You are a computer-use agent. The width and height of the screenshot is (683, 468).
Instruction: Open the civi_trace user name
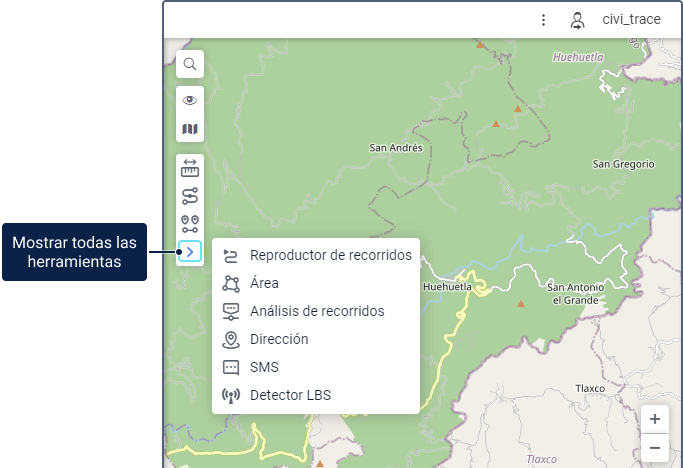(x=632, y=19)
